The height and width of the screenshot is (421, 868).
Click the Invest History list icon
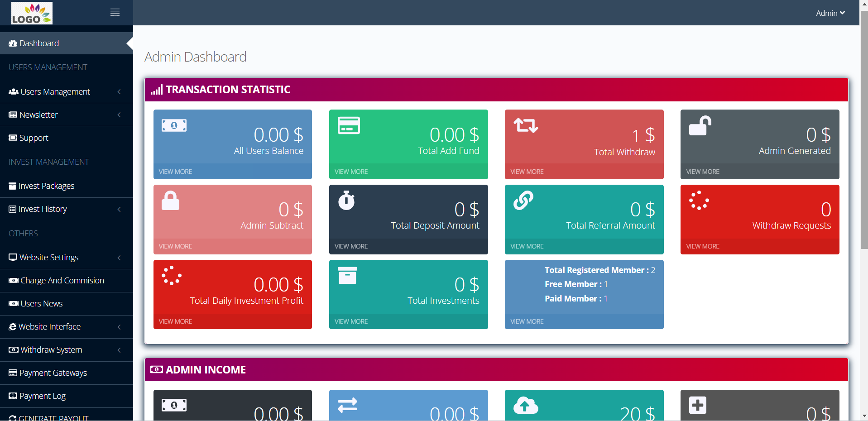[x=13, y=209]
